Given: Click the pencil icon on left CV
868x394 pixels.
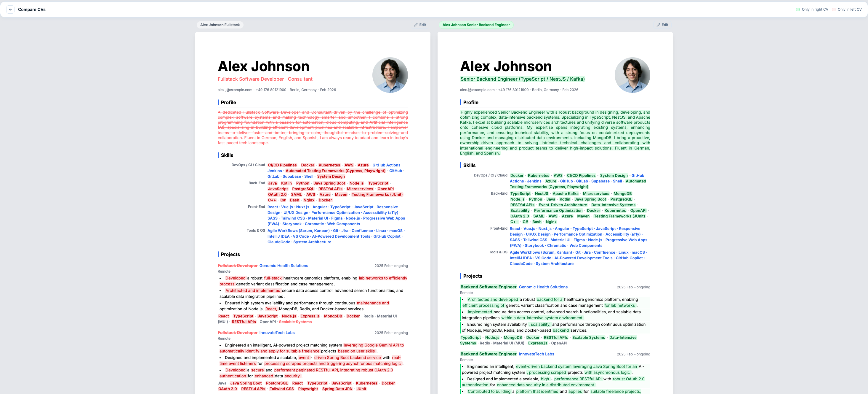Looking at the screenshot, I should 416,25.
